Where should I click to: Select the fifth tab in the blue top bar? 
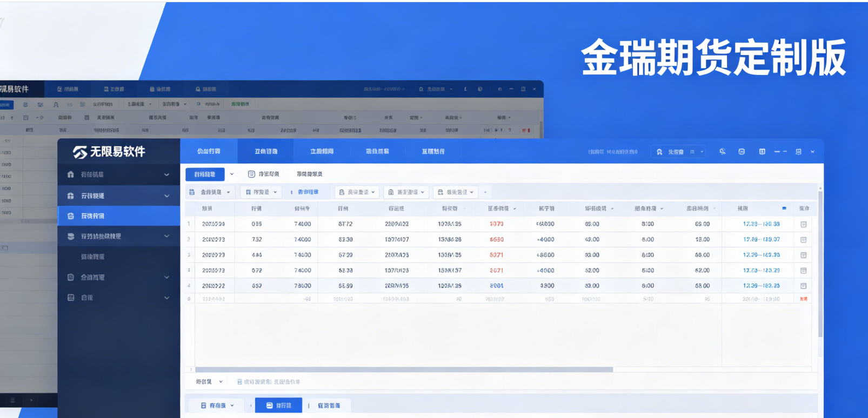[433, 151]
